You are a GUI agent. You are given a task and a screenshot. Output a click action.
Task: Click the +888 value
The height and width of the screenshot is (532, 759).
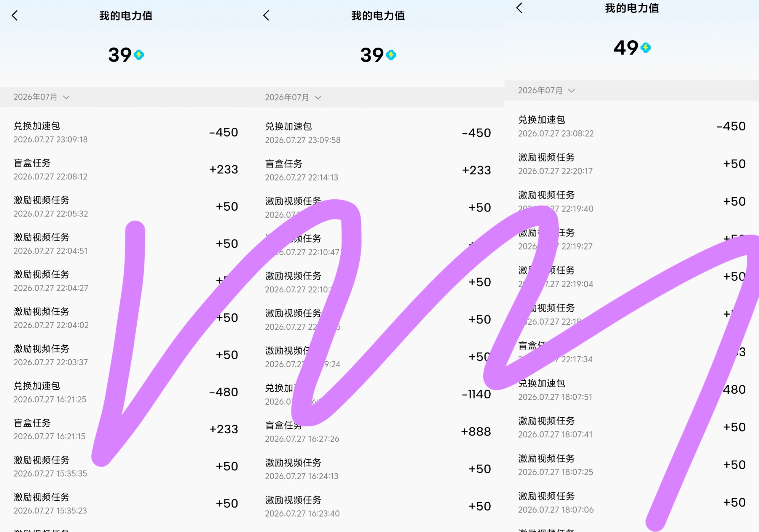(476, 432)
